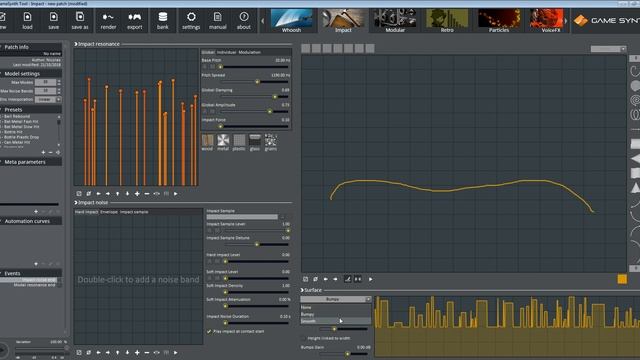640x360 pixels.
Task: Toggle first small button under Soft Impact Level
Action: (x=209, y=278)
